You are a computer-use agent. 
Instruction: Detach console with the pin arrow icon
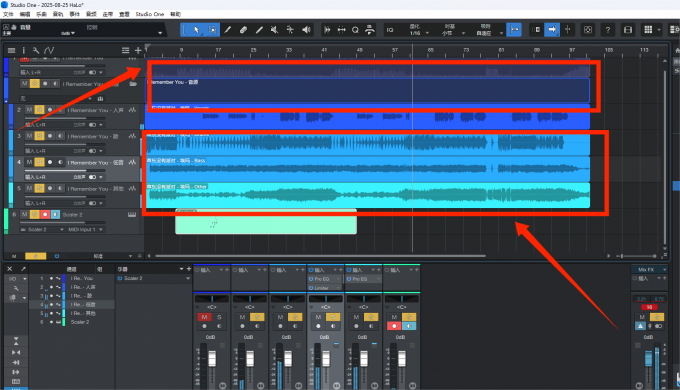click(23, 269)
